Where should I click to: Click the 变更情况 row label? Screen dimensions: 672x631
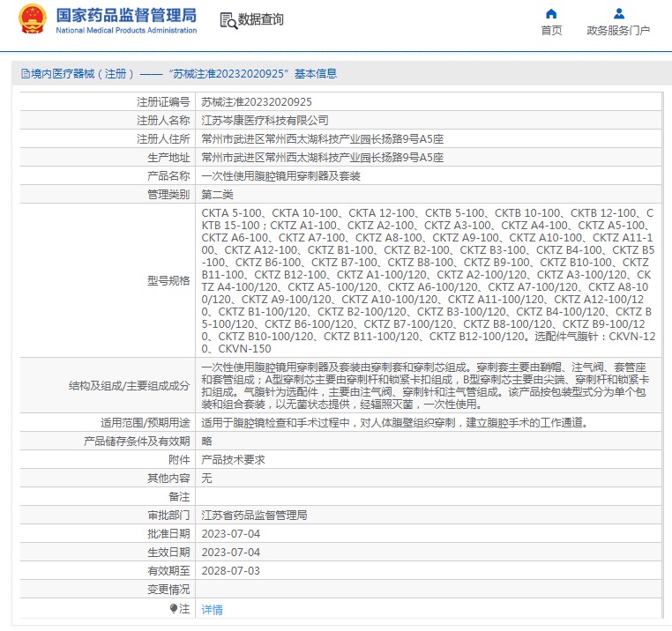tap(168, 590)
